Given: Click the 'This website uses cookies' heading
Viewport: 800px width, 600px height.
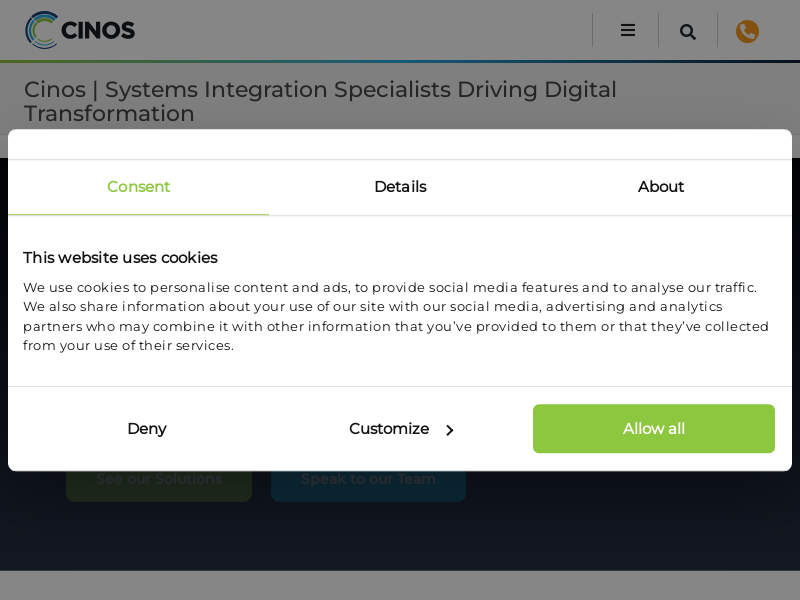Looking at the screenshot, I should coord(120,257).
